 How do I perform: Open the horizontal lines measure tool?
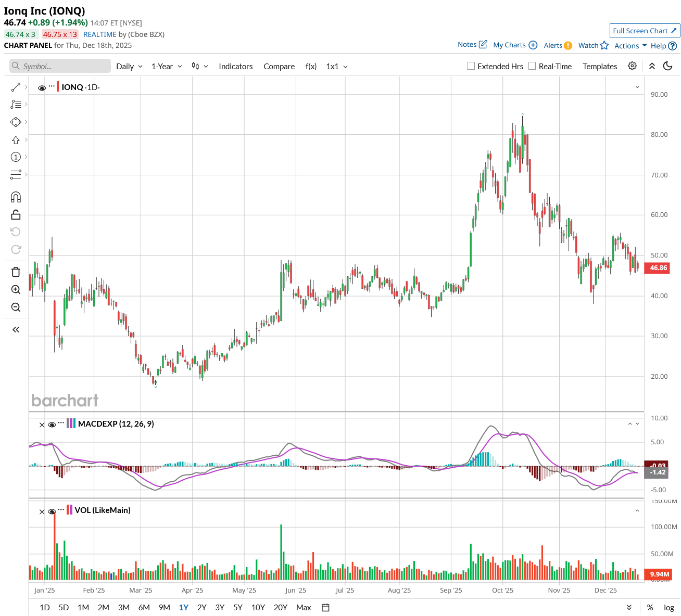(16, 174)
